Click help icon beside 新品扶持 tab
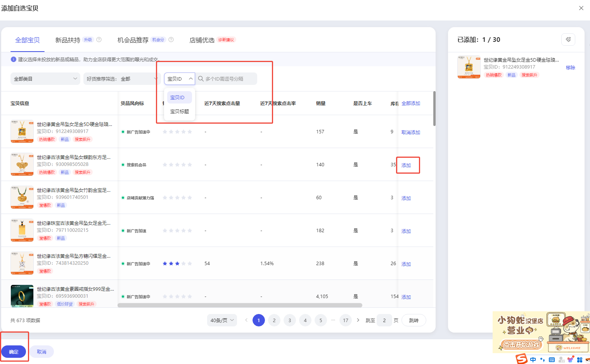This screenshot has width=590, height=364. coord(99,40)
